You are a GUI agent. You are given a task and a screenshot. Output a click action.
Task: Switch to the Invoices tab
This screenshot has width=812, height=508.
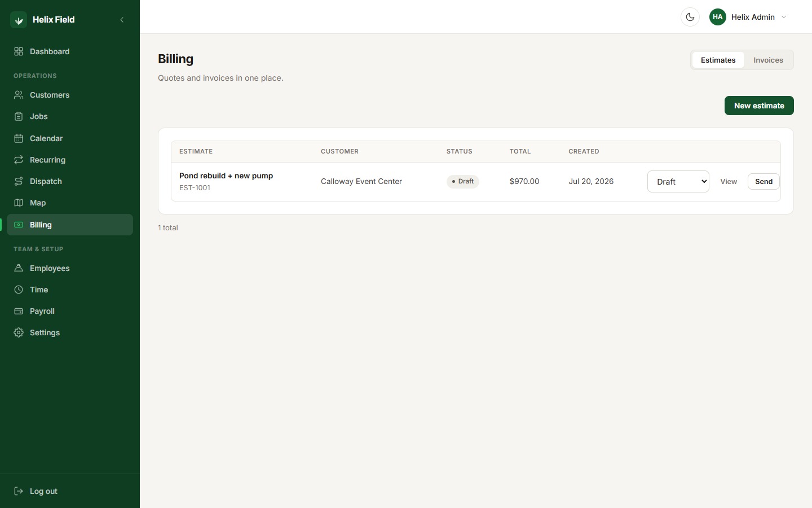[768, 60]
